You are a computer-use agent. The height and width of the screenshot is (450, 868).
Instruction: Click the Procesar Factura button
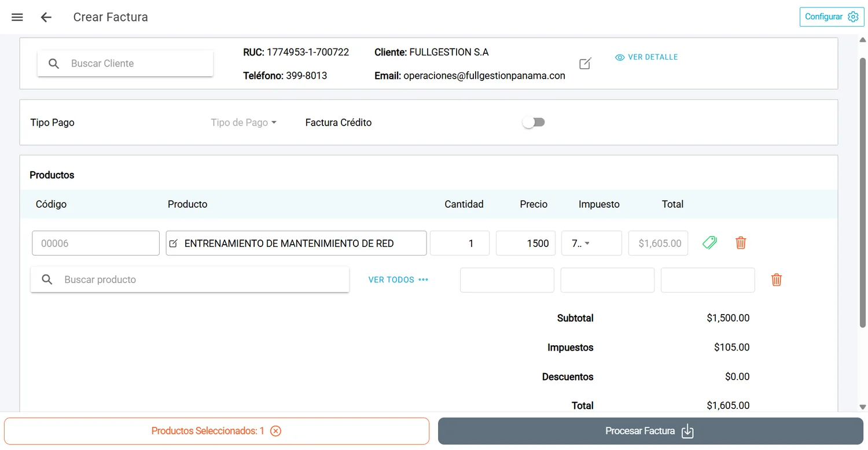pos(650,431)
